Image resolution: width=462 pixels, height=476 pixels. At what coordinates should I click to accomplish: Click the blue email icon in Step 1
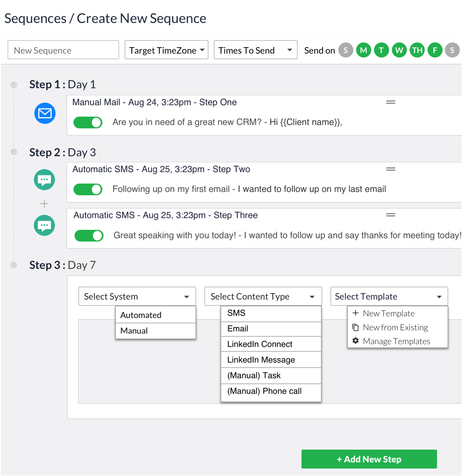(45, 113)
